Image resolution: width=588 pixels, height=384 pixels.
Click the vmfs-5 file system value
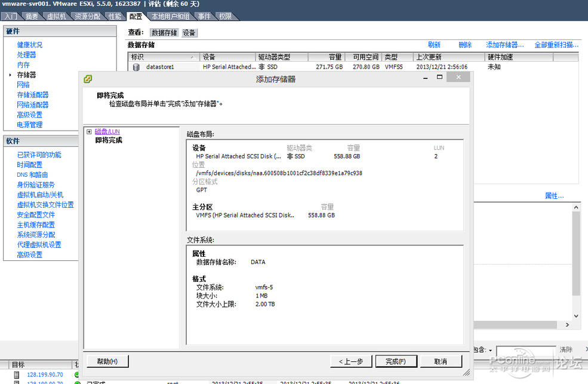264,287
